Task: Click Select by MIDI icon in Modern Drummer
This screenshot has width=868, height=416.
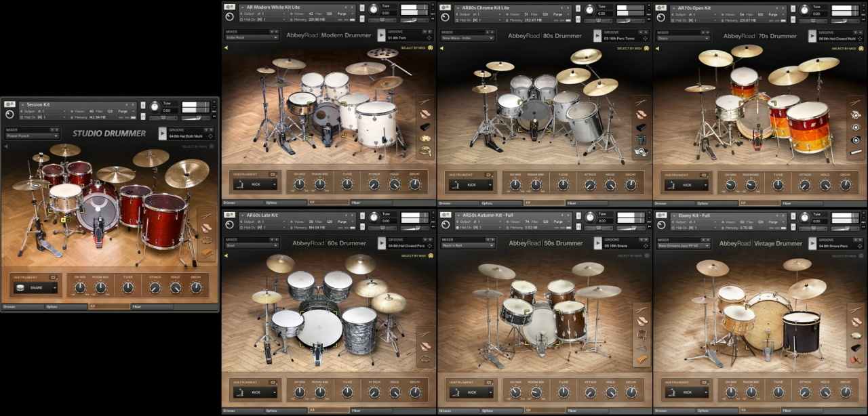Action: [431, 48]
